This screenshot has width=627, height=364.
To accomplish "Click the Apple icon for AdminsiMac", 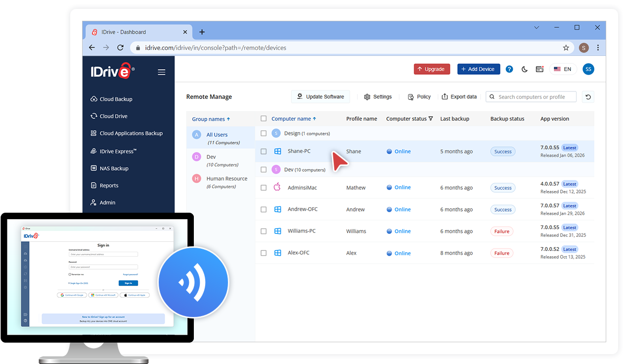I will coord(277,187).
